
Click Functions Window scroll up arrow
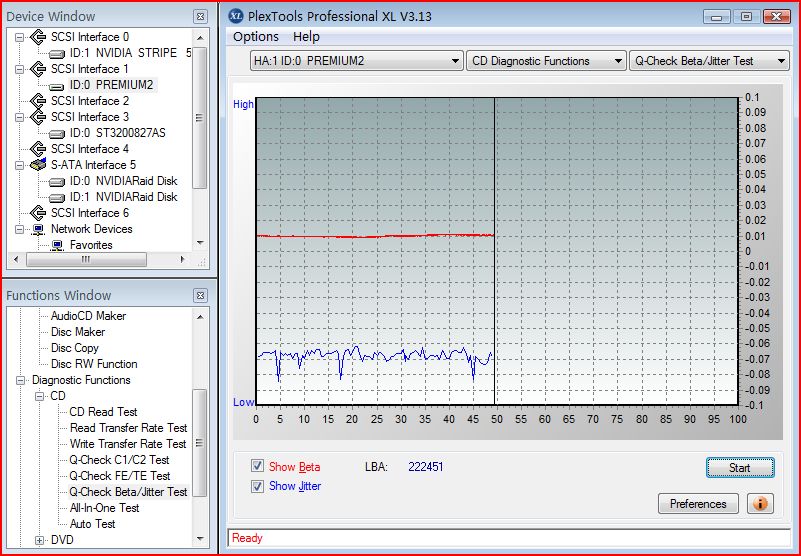[200, 317]
